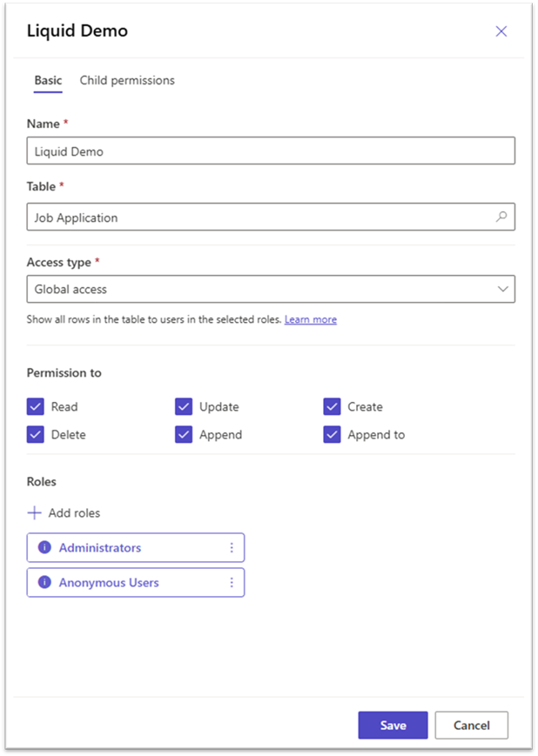Open the Anonymous Users three-dot menu

[x=233, y=582]
